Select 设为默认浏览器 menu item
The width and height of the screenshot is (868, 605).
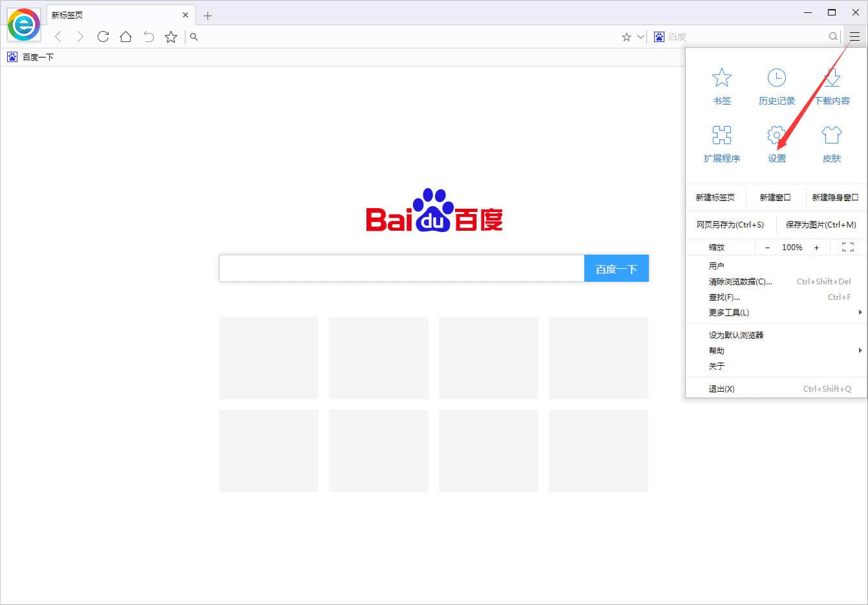click(x=776, y=335)
